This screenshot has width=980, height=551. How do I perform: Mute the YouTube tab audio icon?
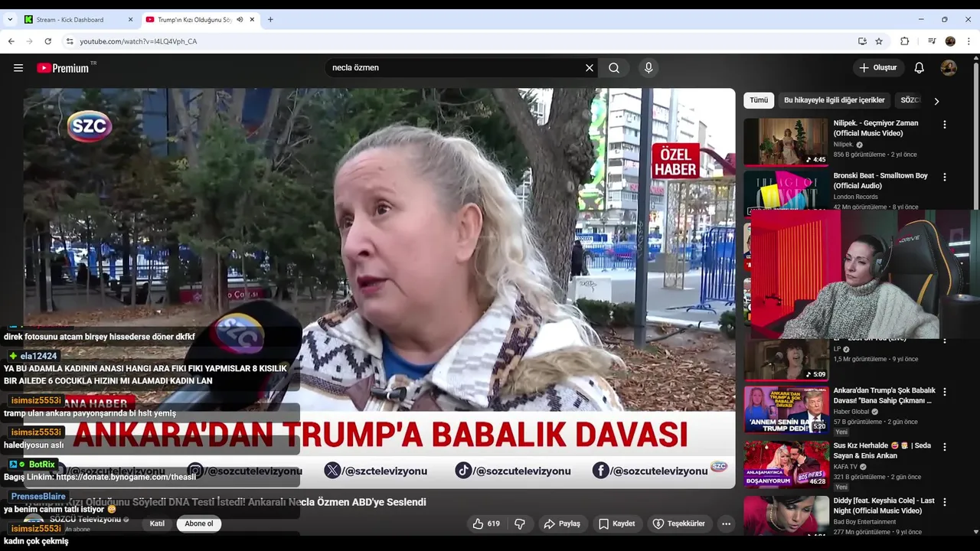[240, 19]
